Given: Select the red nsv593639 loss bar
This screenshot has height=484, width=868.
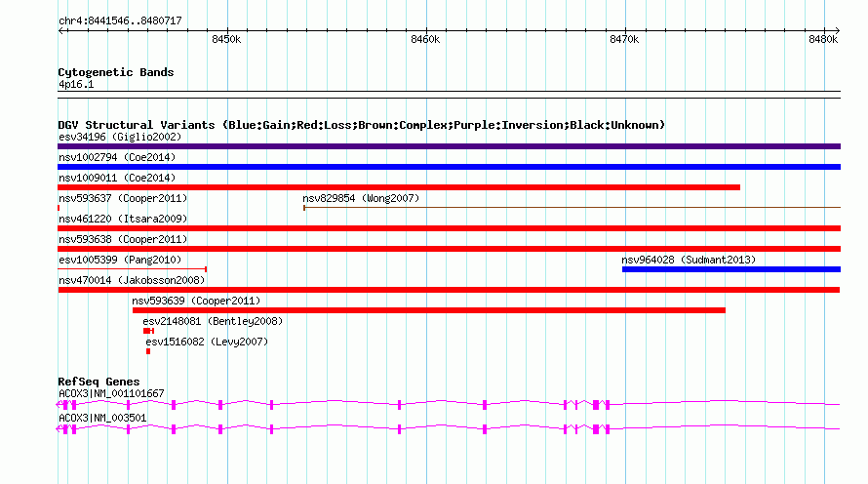Looking at the screenshot, I should tap(429, 310).
